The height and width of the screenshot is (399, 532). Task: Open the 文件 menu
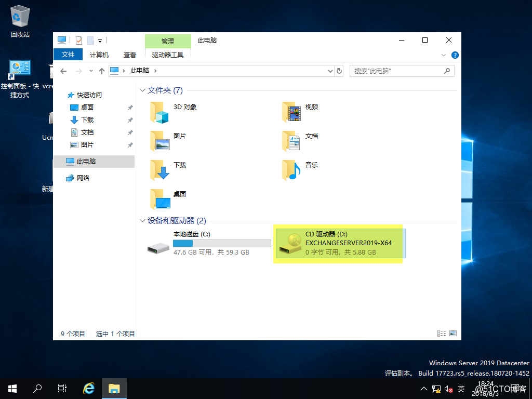68,54
